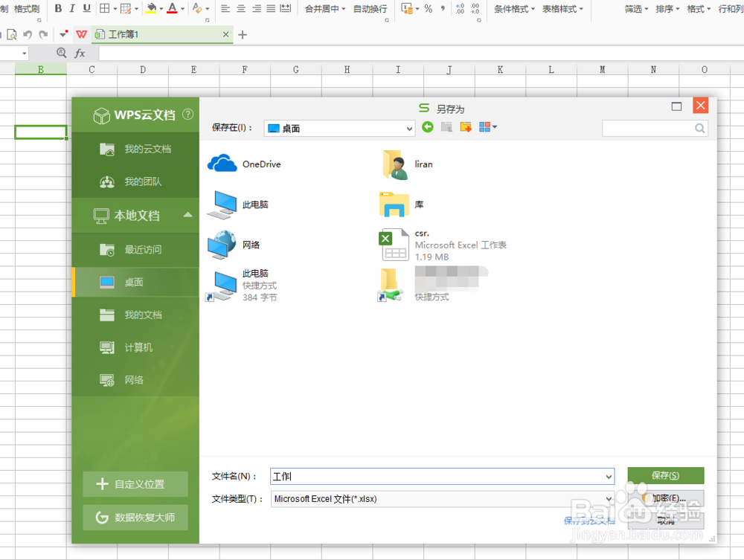
Task: Maximize the 另存为 dialog
Action: (x=676, y=106)
